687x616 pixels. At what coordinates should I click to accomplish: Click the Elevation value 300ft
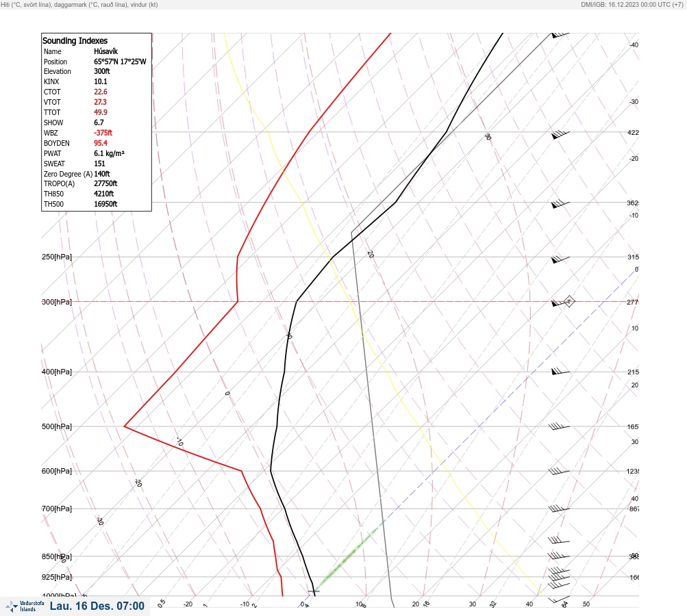101,71
